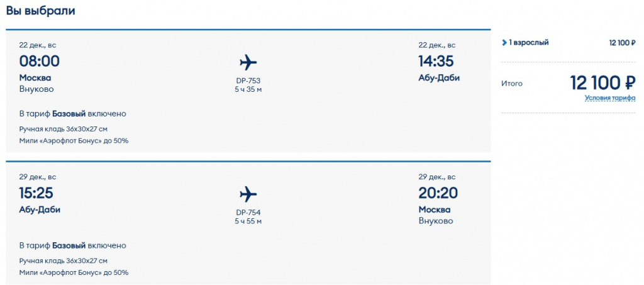This screenshot has height=285, width=644.
Task: Click the airplane icon for flight DP-754
Action: coord(248,194)
